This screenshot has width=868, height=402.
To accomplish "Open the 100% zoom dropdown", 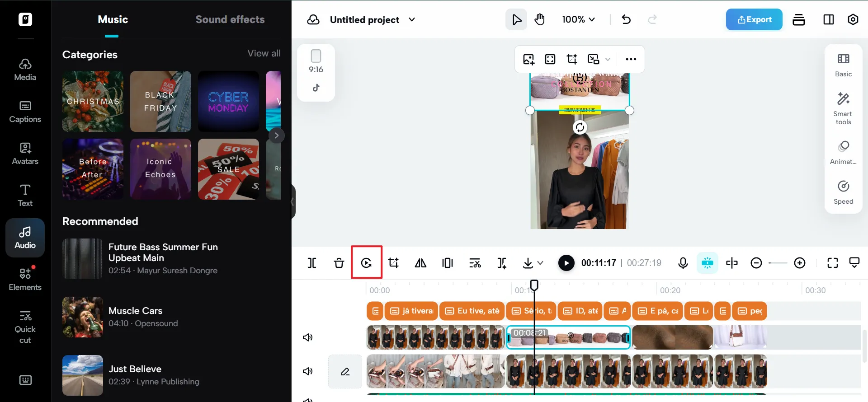I will (578, 19).
